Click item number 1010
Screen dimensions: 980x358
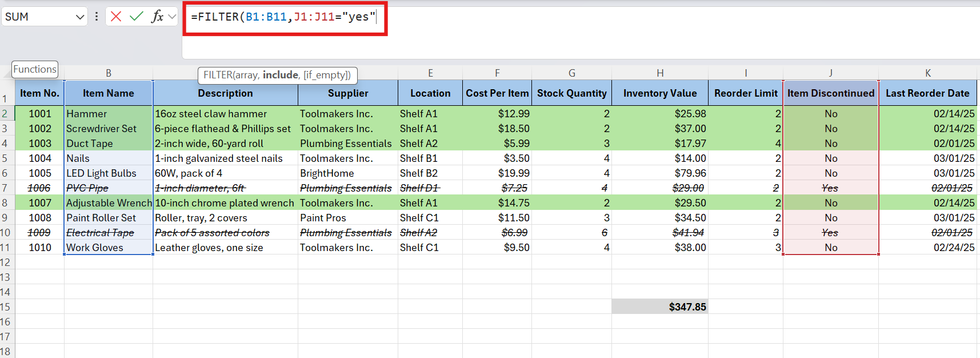tap(39, 248)
